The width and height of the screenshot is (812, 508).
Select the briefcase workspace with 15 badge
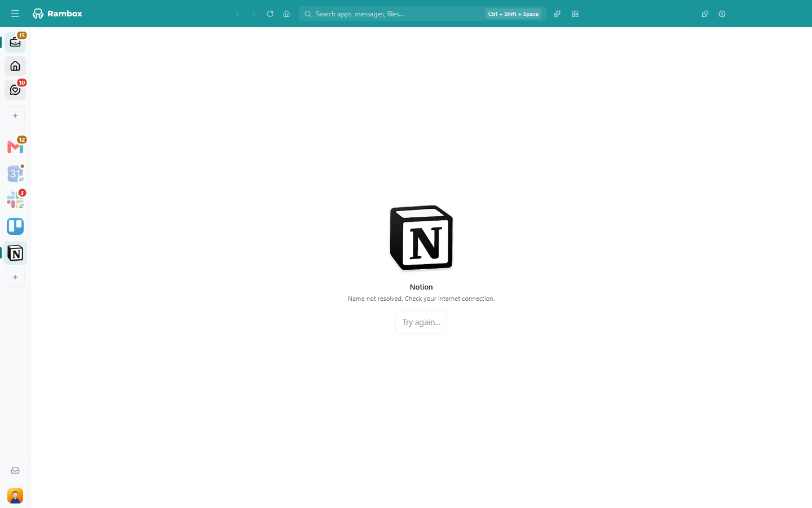click(15, 42)
